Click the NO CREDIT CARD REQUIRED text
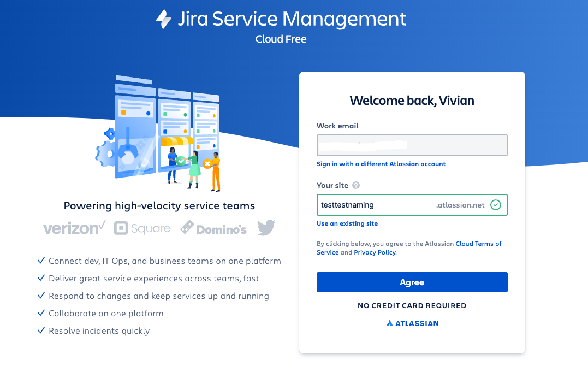The width and height of the screenshot is (588, 372). point(412,305)
